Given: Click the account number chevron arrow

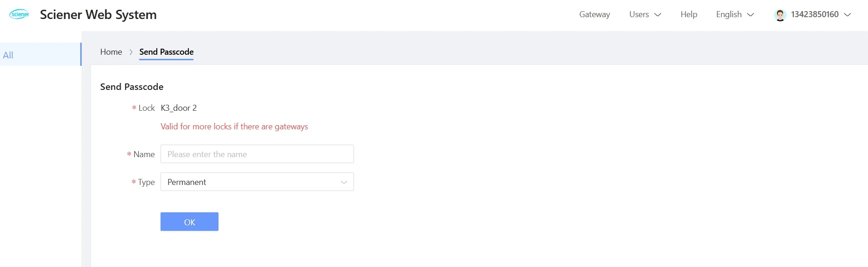Looking at the screenshot, I should click(x=847, y=15).
